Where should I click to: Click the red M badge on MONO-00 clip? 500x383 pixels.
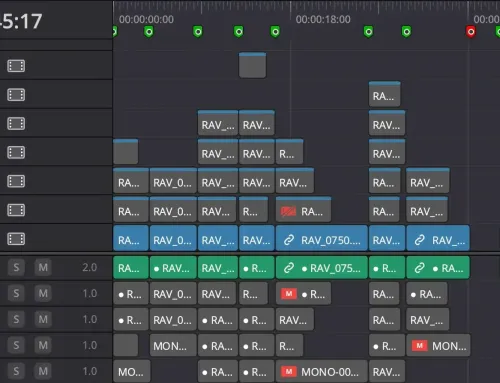click(289, 371)
